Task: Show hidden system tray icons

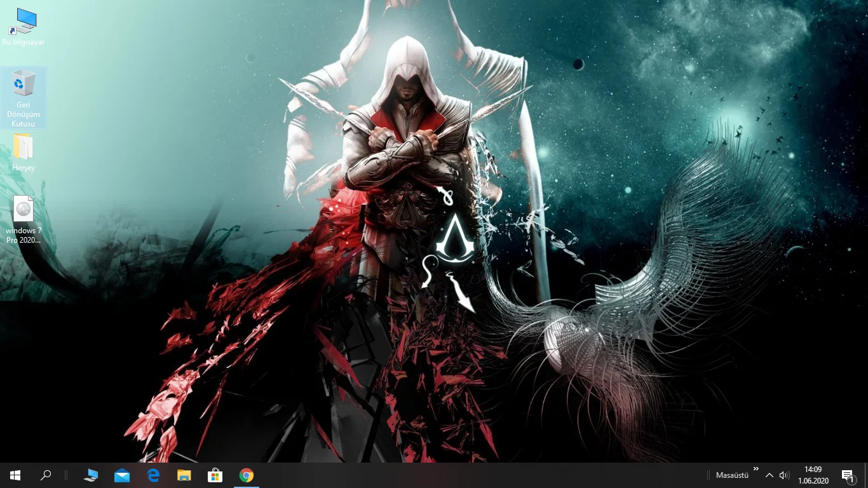Action: 770,475
